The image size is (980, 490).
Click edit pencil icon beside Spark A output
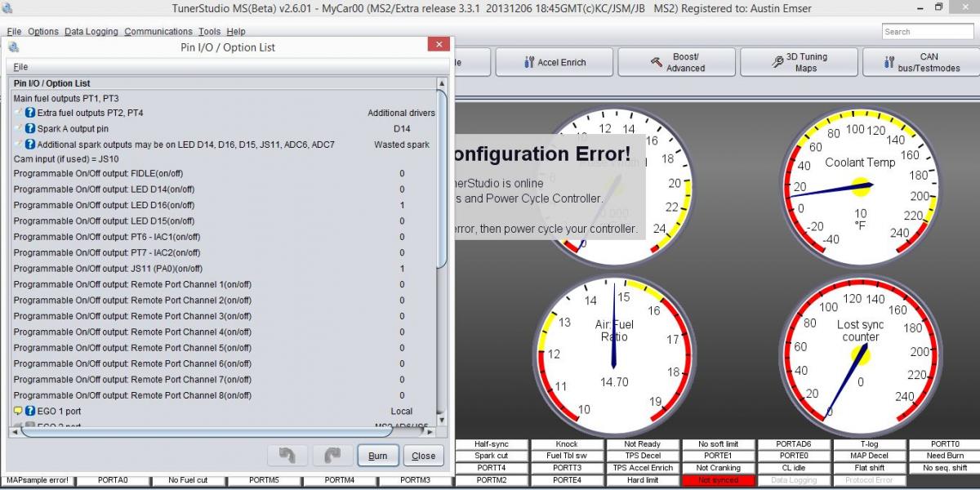tap(19, 128)
